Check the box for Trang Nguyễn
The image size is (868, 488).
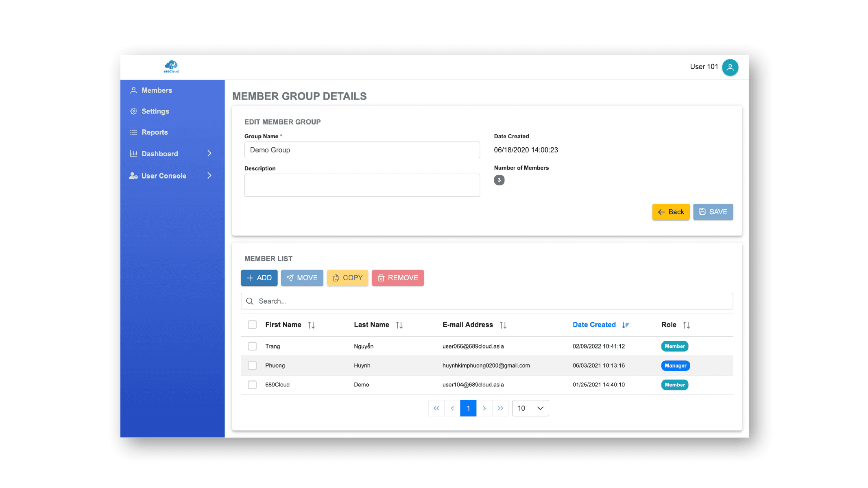coord(252,346)
